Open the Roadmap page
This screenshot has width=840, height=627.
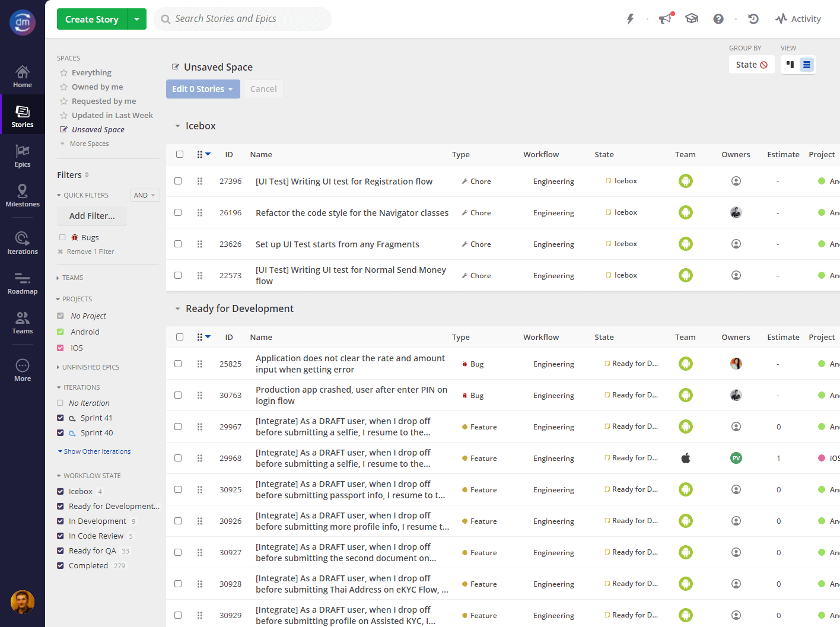point(23,283)
